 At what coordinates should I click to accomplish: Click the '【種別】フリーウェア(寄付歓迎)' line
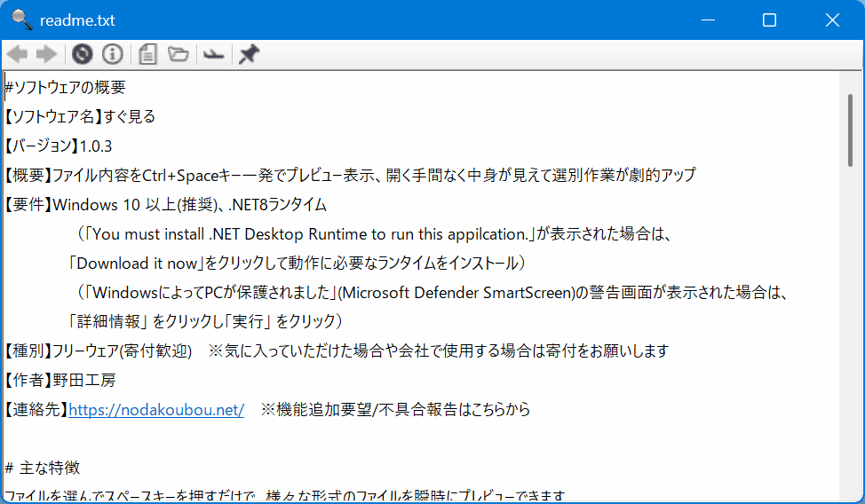337,350
